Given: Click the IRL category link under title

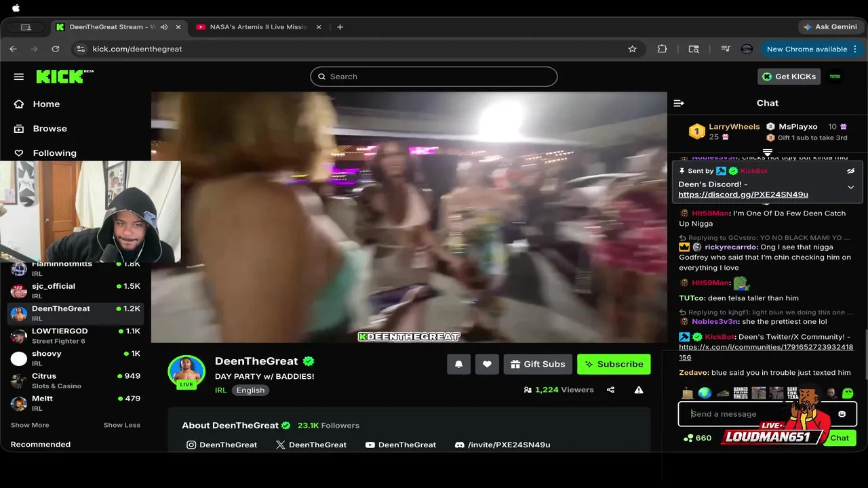Looking at the screenshot, I should (x=220, y=390).
